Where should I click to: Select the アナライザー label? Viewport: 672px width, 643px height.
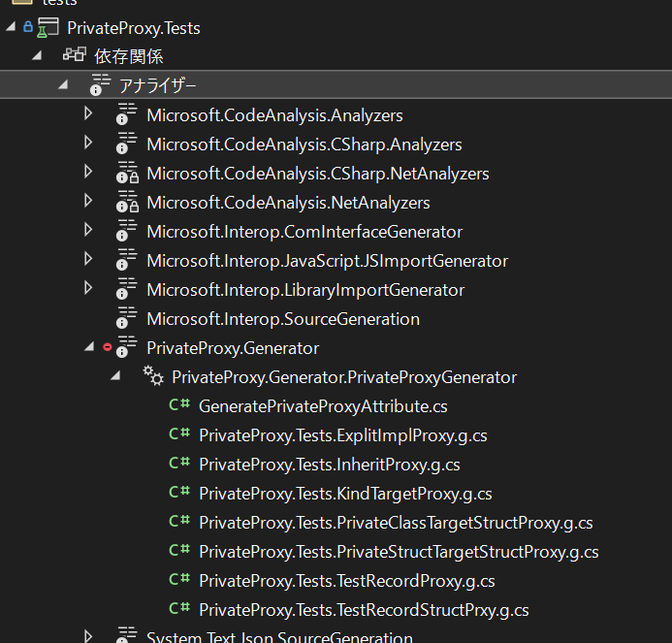pyautogui.click(x=157, y=85)
